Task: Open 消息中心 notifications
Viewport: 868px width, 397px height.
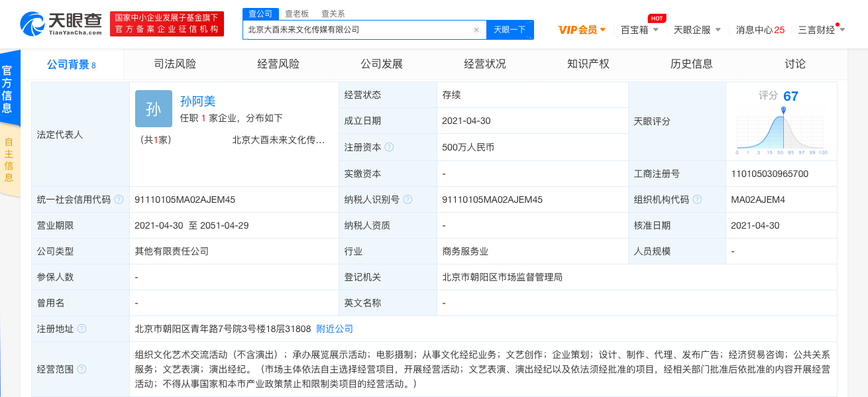Action: tap(761, 30)
